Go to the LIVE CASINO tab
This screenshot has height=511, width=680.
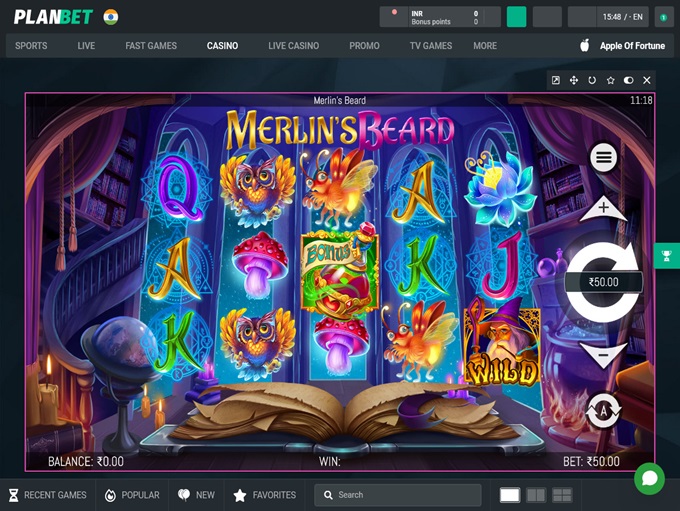[x=294, y=46]
